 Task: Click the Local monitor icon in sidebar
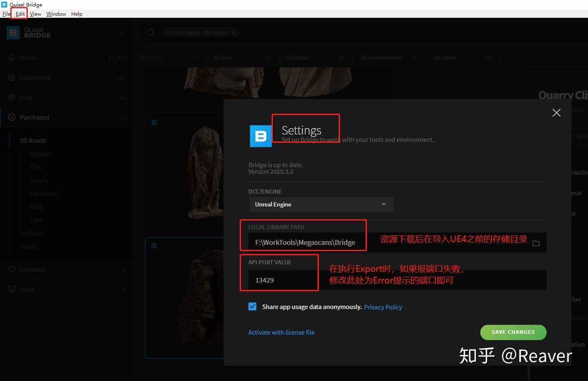click(12, 289)
